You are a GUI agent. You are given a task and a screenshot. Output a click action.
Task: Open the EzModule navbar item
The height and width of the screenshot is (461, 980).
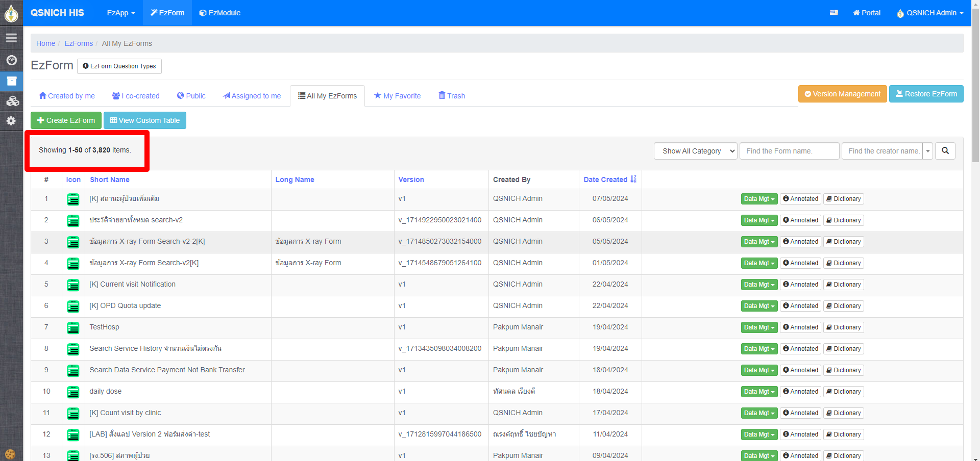219,13
